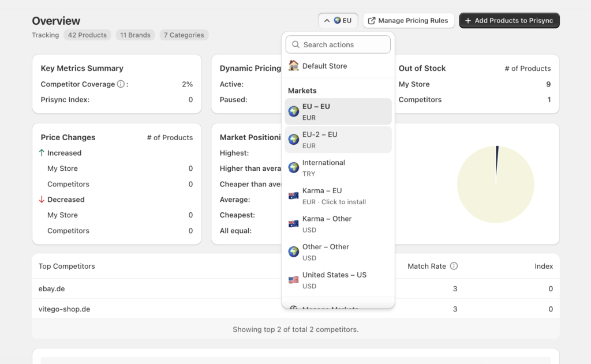Select the Other – Other USD market
This screenshot has height=364, width=591.
pos(338,252)
